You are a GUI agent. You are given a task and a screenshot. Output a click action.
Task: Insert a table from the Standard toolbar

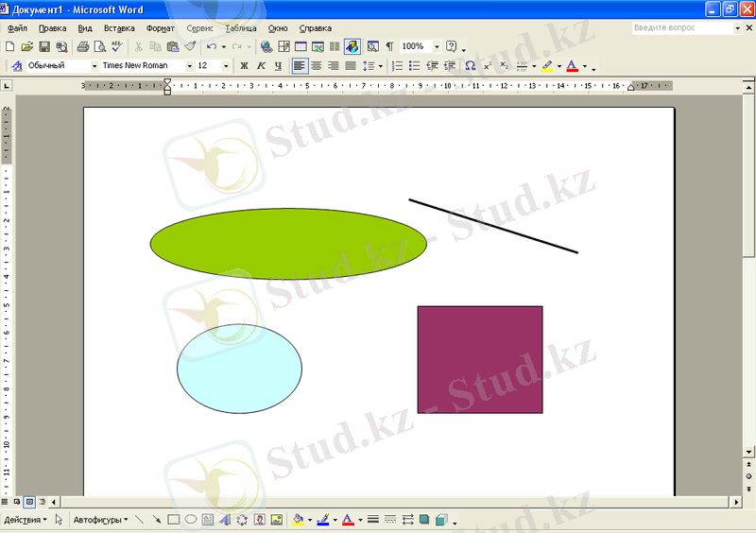(301, 47)
